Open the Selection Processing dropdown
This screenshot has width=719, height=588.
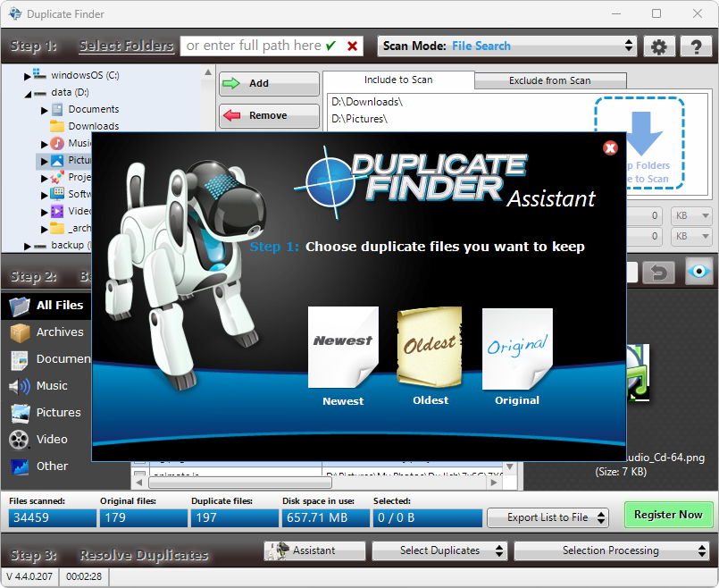[611, 550]
